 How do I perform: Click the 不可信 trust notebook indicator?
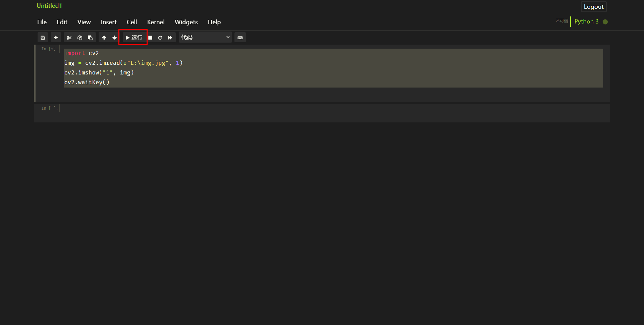(x=562, y=21)
